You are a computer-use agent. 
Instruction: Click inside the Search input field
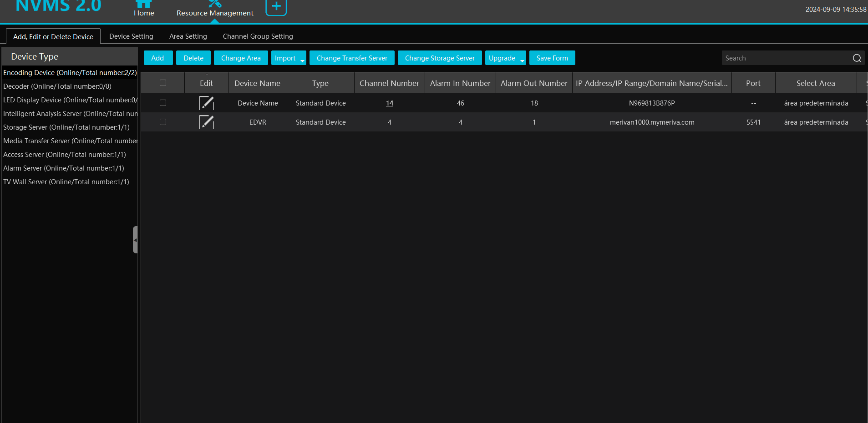tap(785, 58)
